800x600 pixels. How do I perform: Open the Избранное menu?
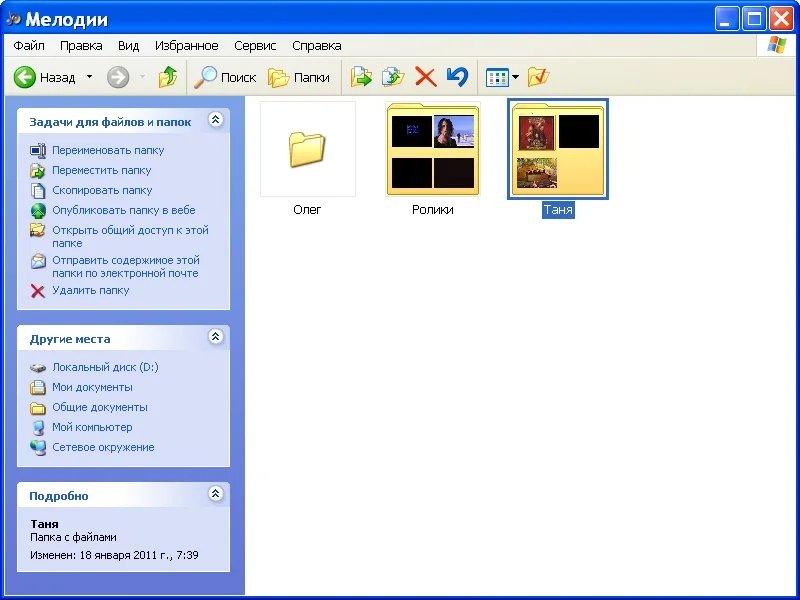[x=186, y=46]
